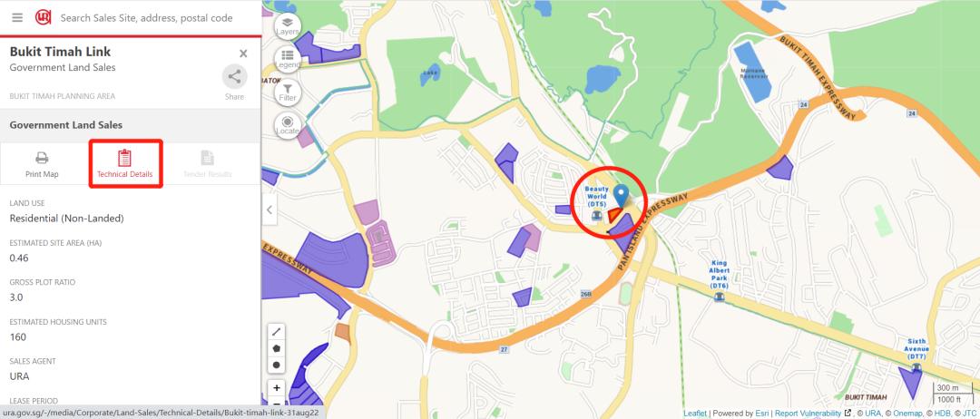Select the line drawing tool

tap(276, 332)
